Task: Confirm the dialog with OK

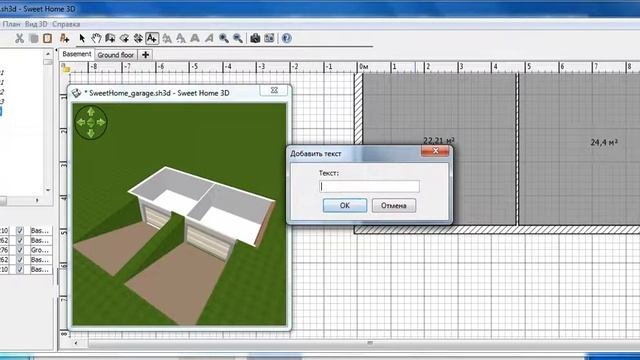Action: [x=344, y=206]
